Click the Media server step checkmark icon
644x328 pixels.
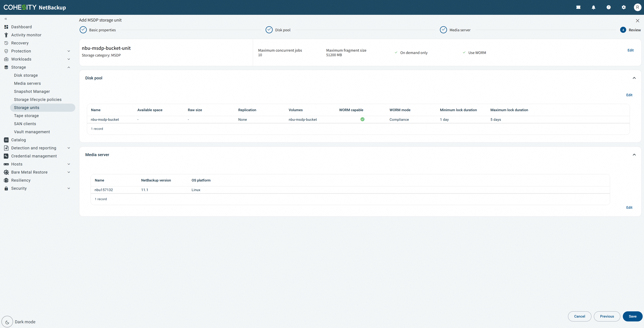tap(443, 30)
